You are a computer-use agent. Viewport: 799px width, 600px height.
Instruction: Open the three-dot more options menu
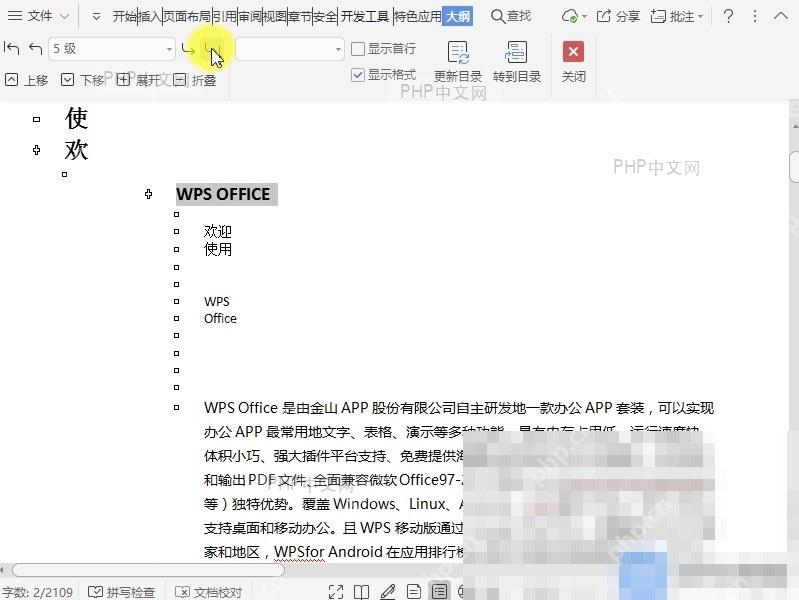point(755,16)
